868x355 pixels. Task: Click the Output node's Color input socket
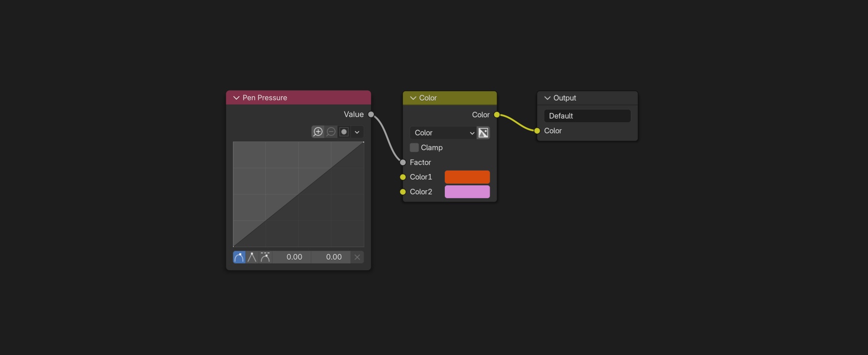click(537, 131)
